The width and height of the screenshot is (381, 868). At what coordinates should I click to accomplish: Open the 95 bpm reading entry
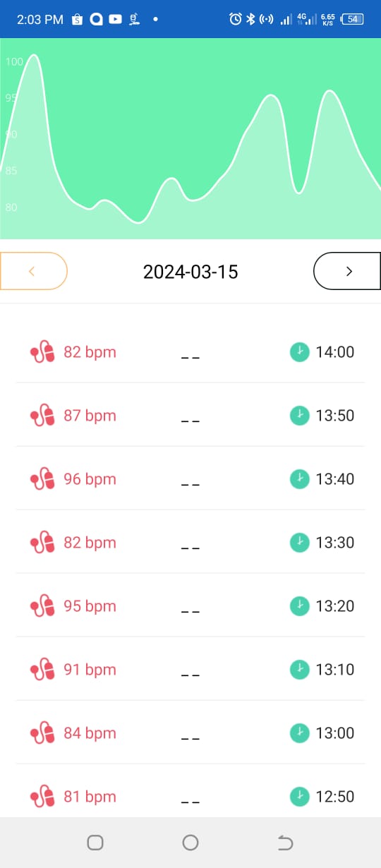click(190, 606)
